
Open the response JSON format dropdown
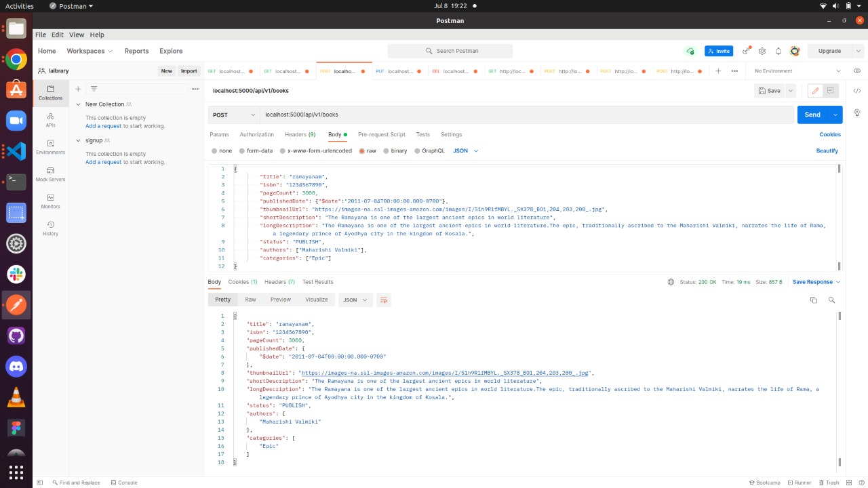355,300
